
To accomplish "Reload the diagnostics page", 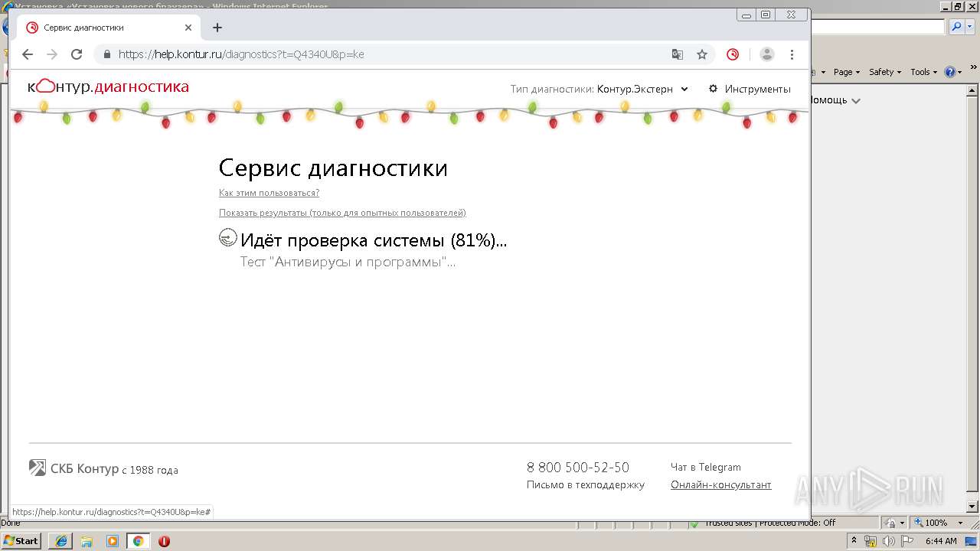I will pos(77,54).
